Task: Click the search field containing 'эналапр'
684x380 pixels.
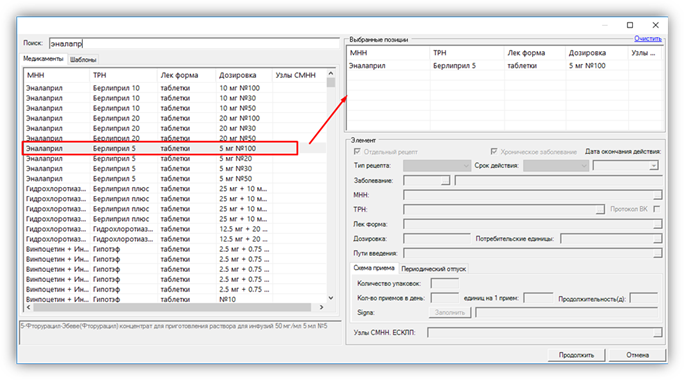Action: point(194,43)
